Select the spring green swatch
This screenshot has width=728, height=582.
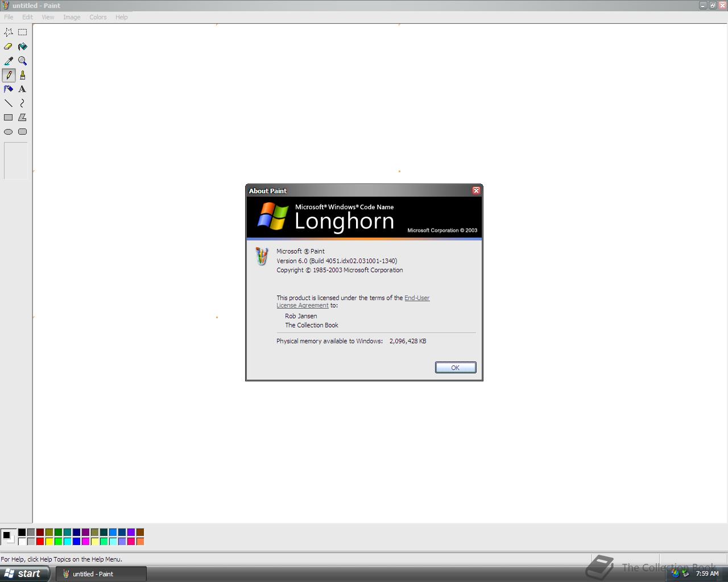click(x=104, y=542)
